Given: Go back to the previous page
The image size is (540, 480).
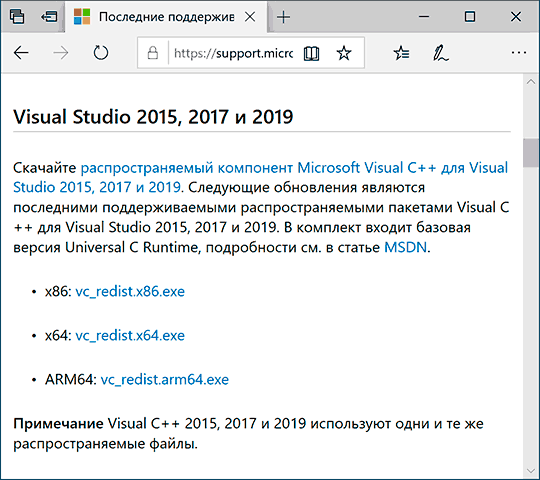Looking at the screenshot, I should 21,53.
